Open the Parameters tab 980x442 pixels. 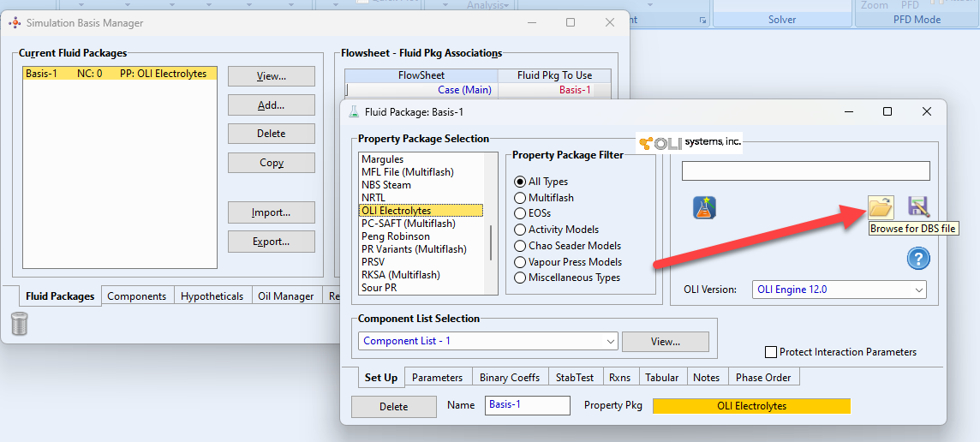coord(438,378)
